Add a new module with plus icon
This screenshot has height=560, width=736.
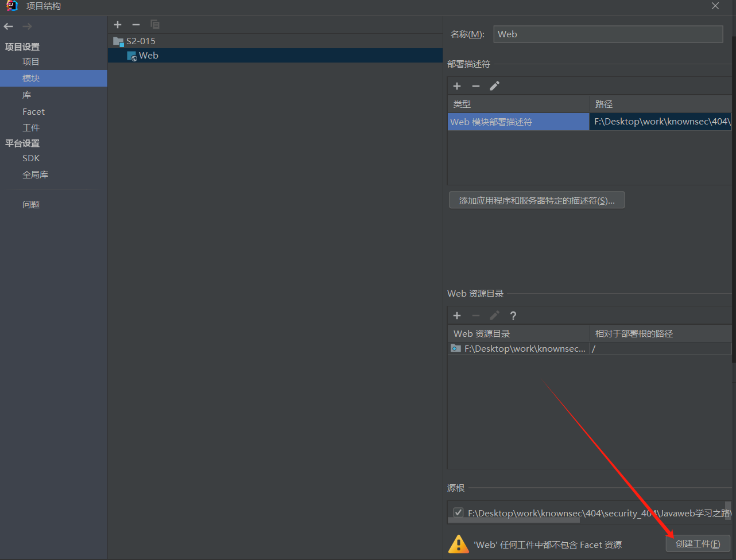click(x=118, y=25)
